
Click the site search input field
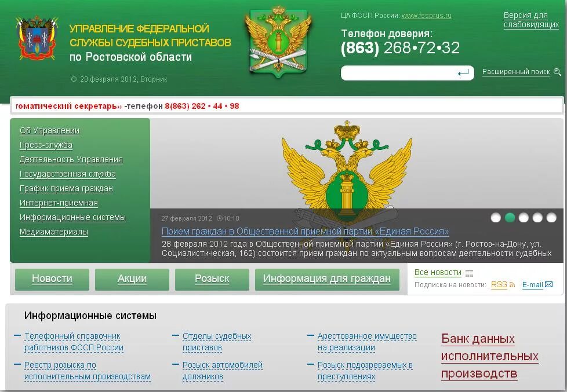398,74
